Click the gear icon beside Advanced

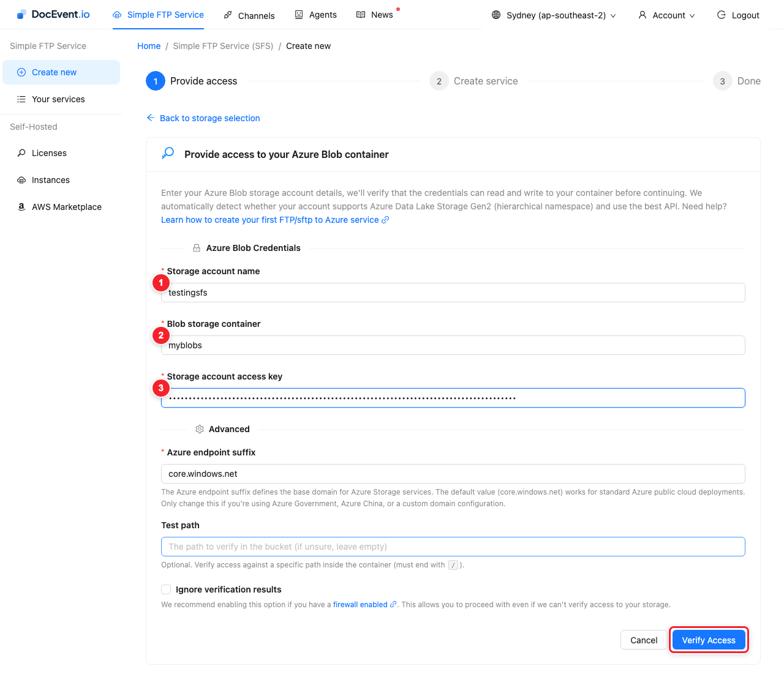pyautogui.click(x=200, y=429)
